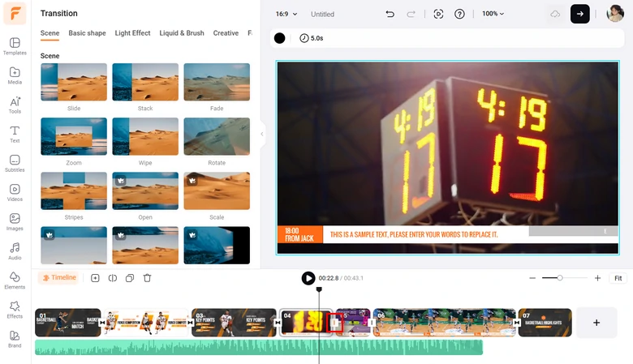The height and width of the screenshot is (364, 633).
Task: Switch to the Creative tab
Action: pos(226,33)
